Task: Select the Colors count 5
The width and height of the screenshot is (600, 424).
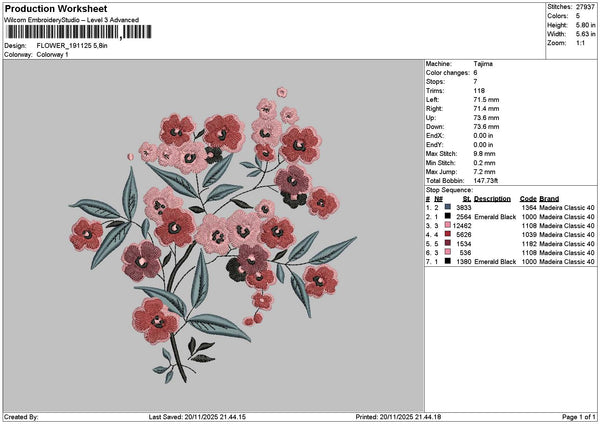Action: pyautogui.click(x=578, y=16)
